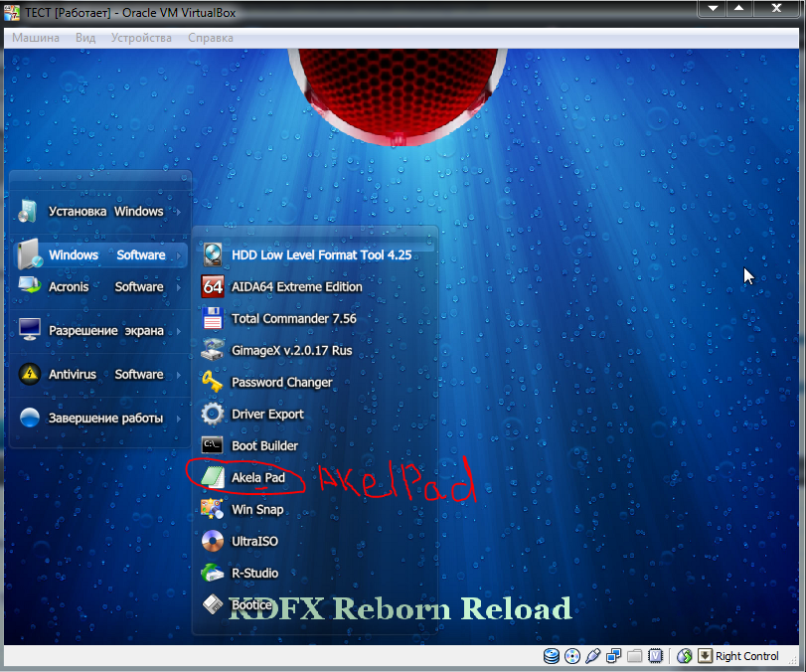Image resolution: width=806 pixels, height=672 pixels.
Task: Click Windows Software drive icon
Action: coord(29,254)
